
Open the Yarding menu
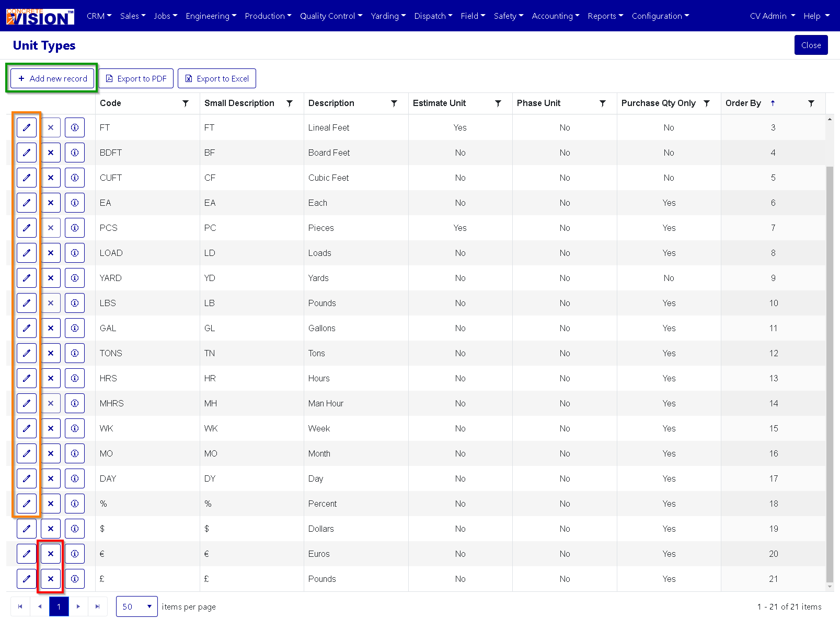pyautogui.click(x=388, y=16)
